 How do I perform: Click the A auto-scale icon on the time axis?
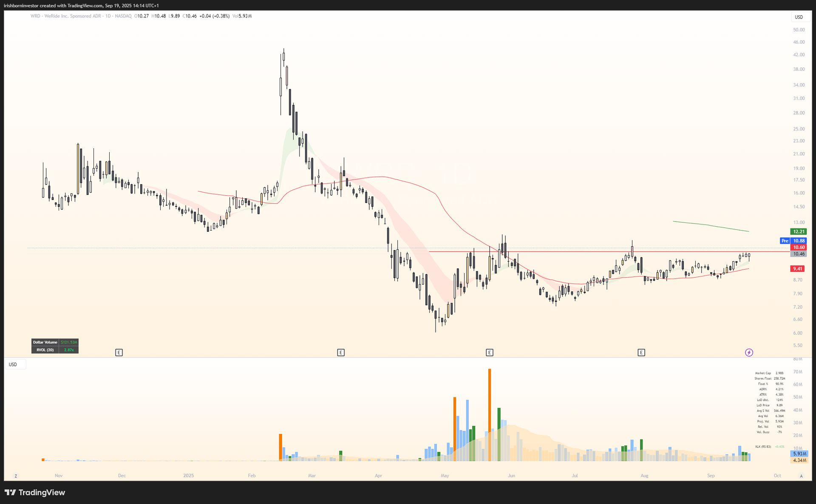point(802,476)
